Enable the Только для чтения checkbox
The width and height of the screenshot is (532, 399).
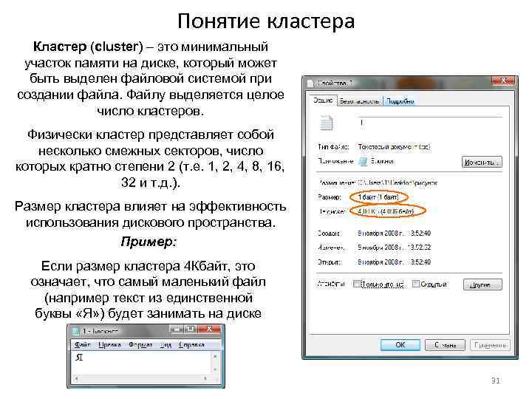tap(356, 284)
